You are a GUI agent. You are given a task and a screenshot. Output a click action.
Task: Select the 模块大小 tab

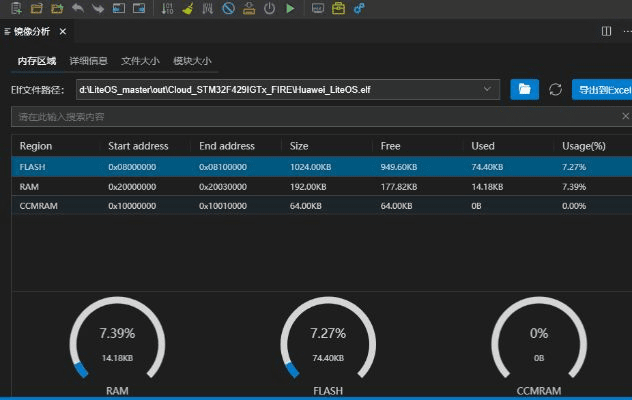192,61
